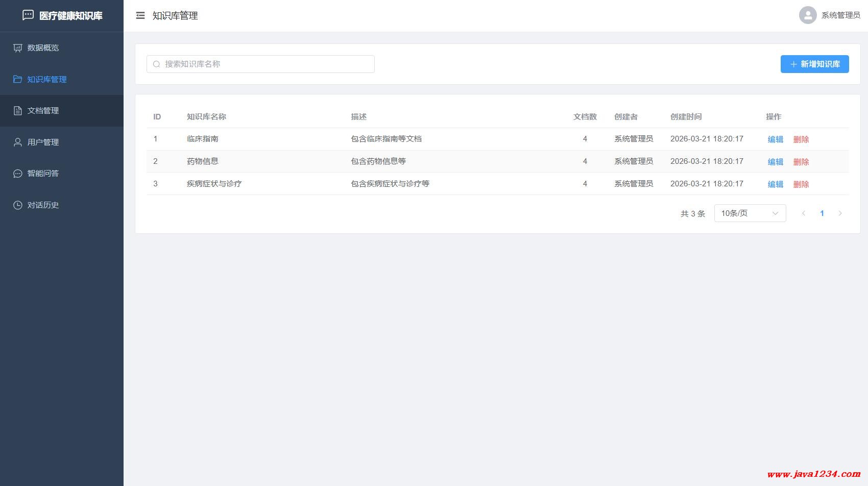This screenshot has width=868, height=486.
Task: Click the 数据概览 dashboard icon
Action: pyautogui.click(x=18, y=48)
